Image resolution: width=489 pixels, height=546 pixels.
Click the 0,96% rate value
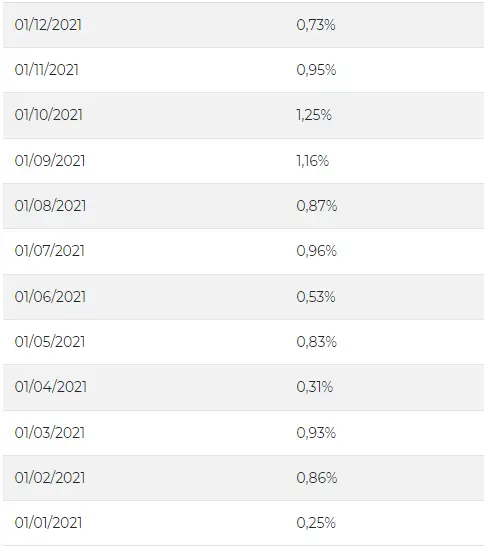317,251
